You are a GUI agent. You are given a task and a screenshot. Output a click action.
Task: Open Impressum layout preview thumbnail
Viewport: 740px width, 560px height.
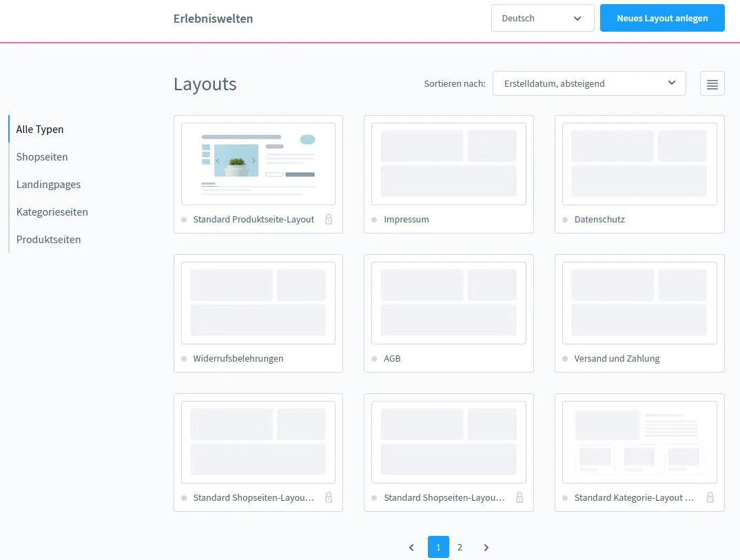(449, 164)
